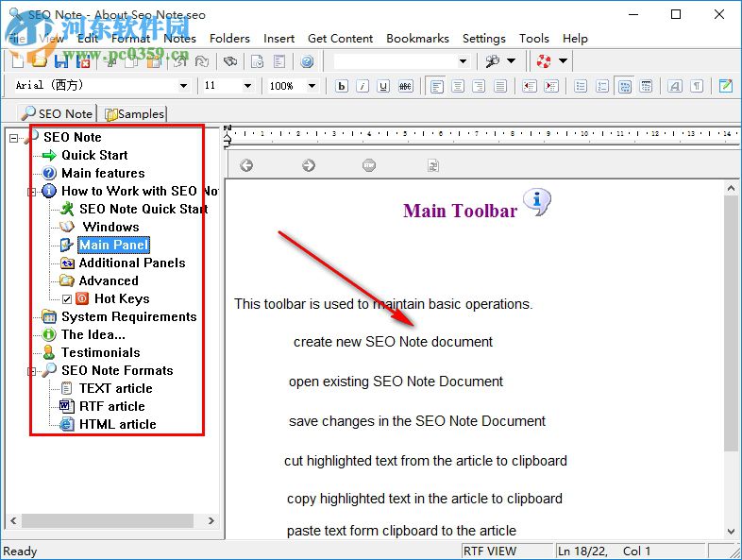
Task: Open the 100% zoom dropdown
Action: pyautogui.click(x=312, y=86)
